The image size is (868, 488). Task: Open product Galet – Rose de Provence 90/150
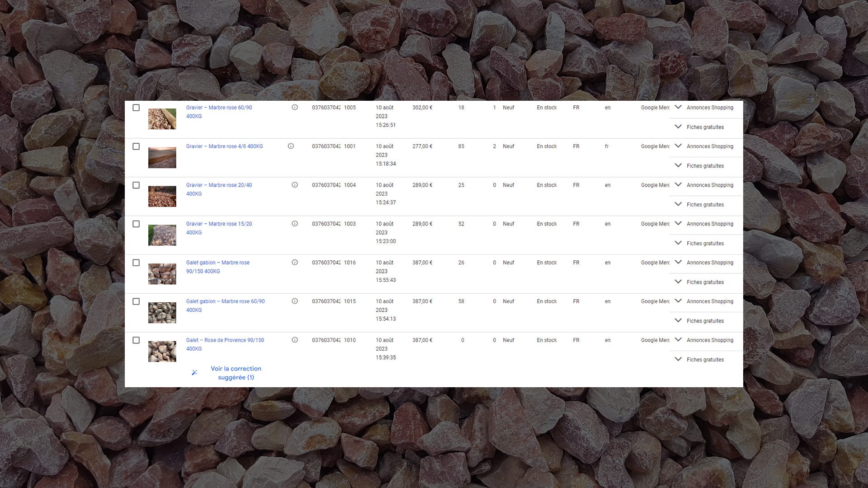coord(225,344)
